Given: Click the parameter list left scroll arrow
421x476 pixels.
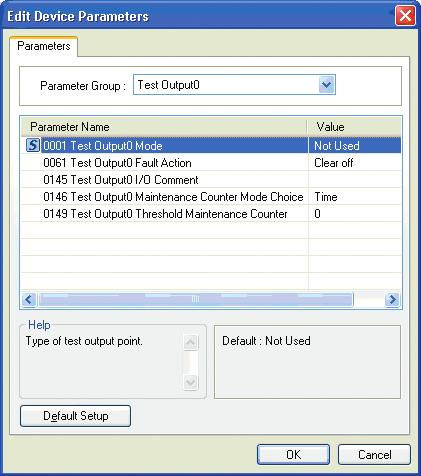Looking at the screenshot, I should pyautogui.click(x=29, y=299).
